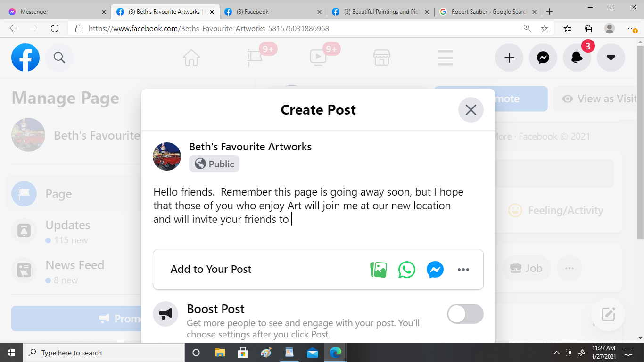This screenshot has height=362, width=644.
Task: Open more options next to Job
Action: pos(569,268)
